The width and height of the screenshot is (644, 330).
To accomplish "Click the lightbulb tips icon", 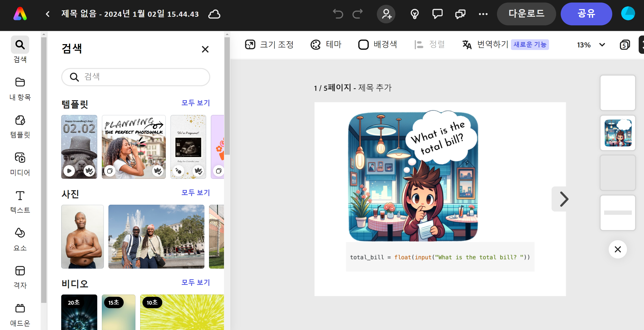I will (x=414, y=14).
